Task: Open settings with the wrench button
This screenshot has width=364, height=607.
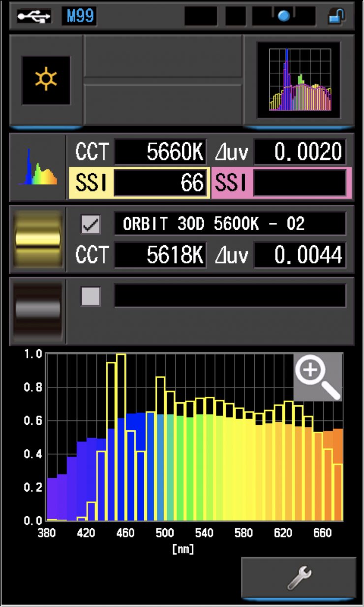Action: [299, 577]
